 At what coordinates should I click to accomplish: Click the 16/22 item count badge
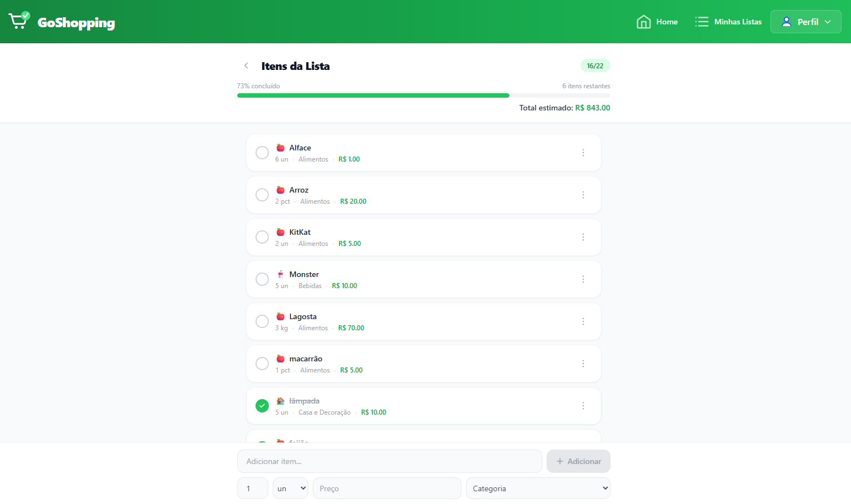pyautogui.click(x=595, y=65)
